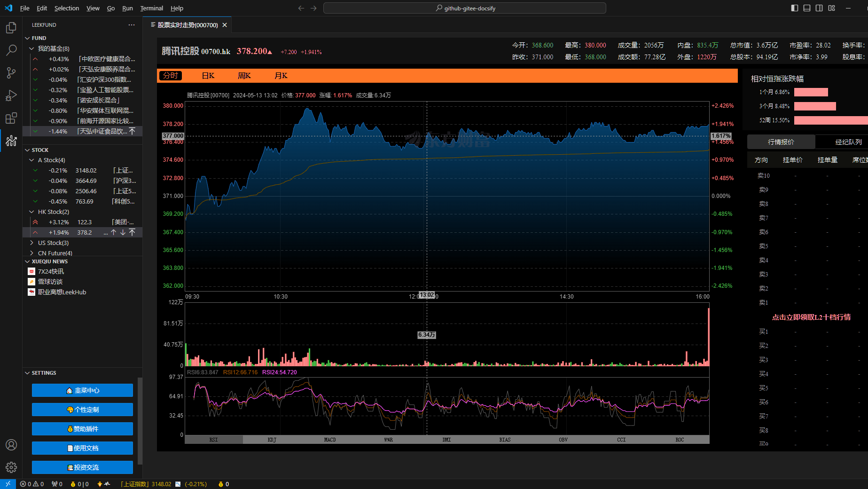Click the 13:02 crosshair time marker on chart

tap(427, 295)
